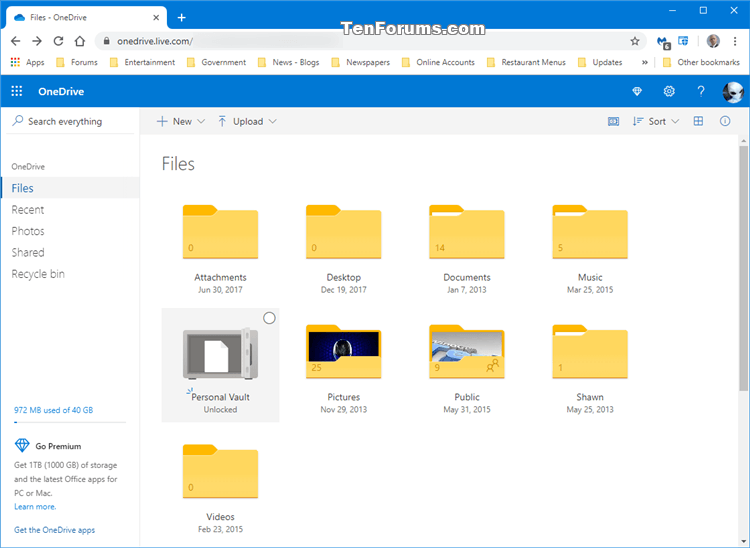Click the OneDrive header title

(61, 91)
